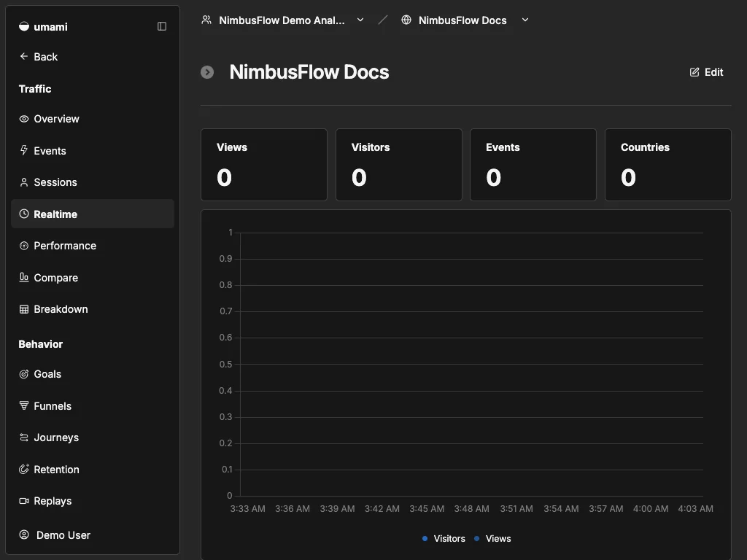Go to the Replays page
The width and height of the screenshot is (747, 560).
click(x=93, y=501)
